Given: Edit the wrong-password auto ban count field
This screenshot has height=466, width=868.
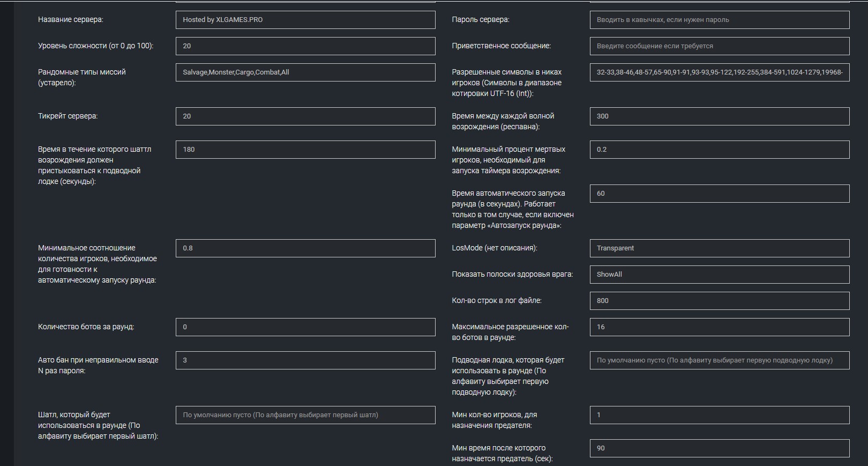Looking at the screenshot, I should (x=305, y=360).
